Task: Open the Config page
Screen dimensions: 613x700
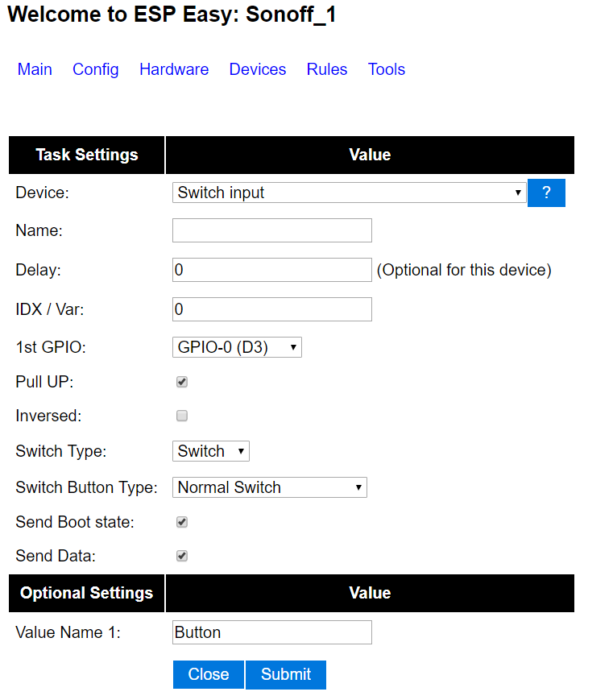Action: [96, 69]
